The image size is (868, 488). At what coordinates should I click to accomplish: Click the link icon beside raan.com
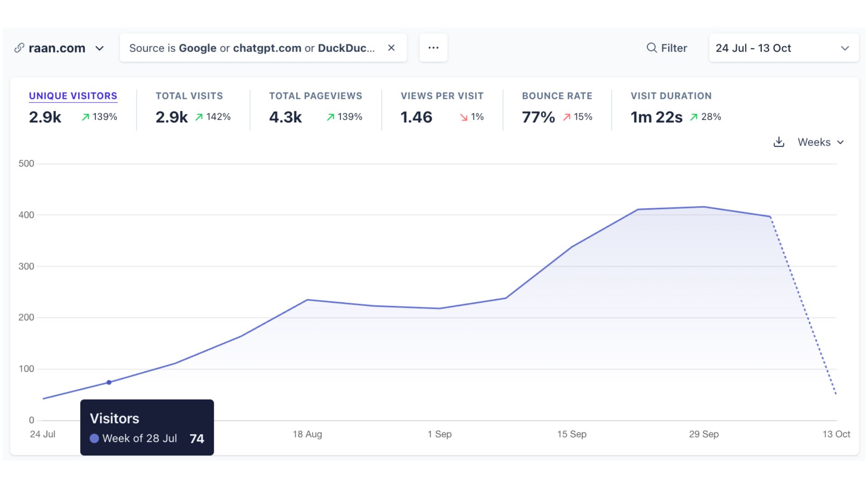coord(19,48)
